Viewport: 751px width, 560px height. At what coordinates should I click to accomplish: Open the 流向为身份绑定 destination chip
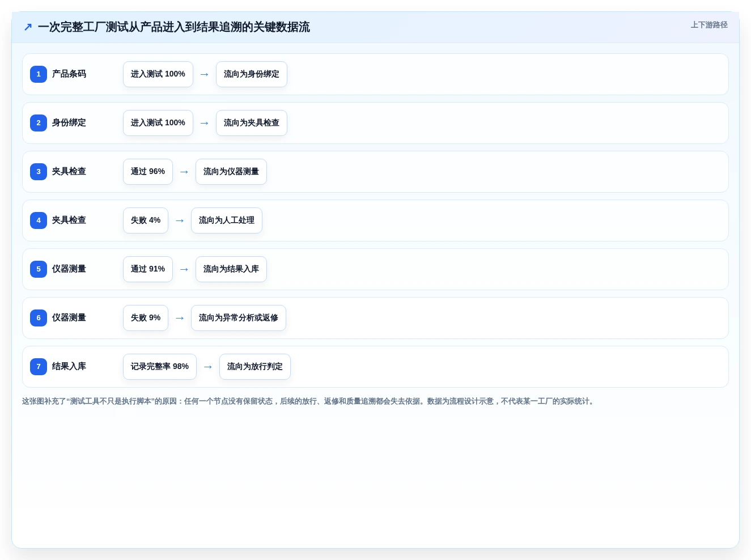pos(252,74)
